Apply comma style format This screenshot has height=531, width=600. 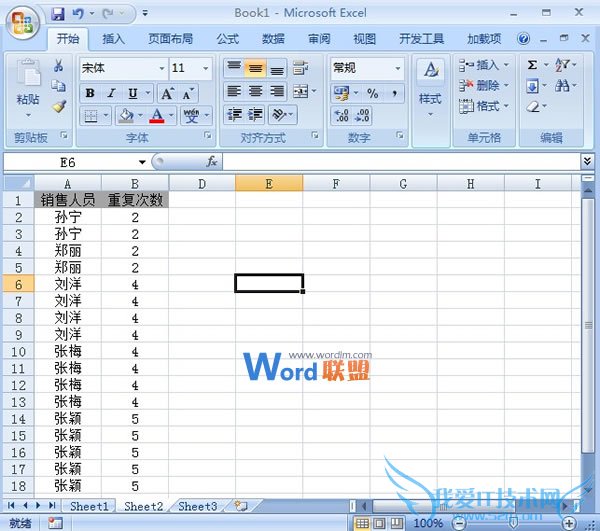[394, 93]
